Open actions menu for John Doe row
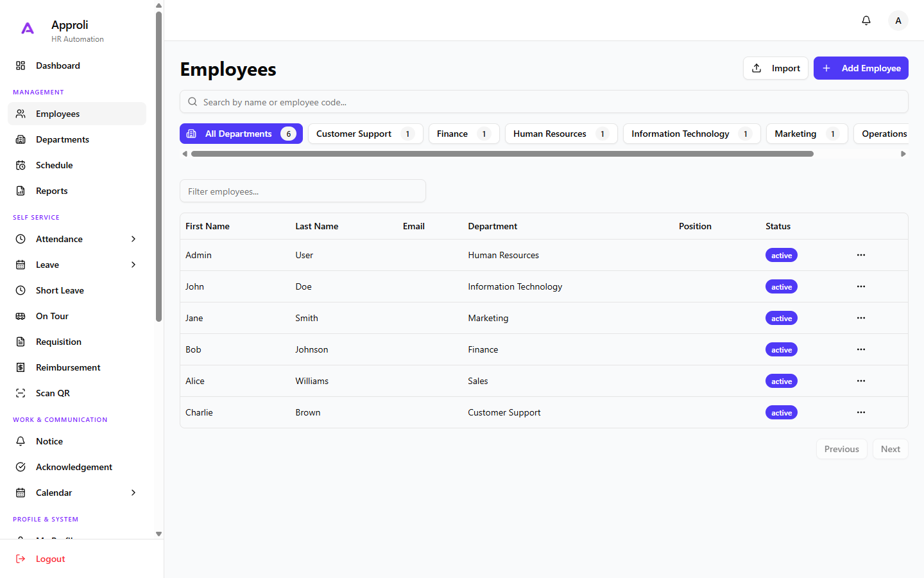The height and width of the screenshot is (578, 924). [861, 286]
